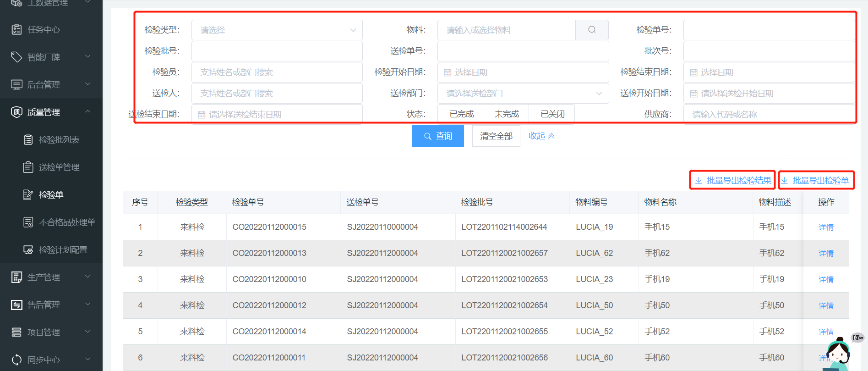
Task: Open the 送检部门 dropdown
Action: pos(523,94)
